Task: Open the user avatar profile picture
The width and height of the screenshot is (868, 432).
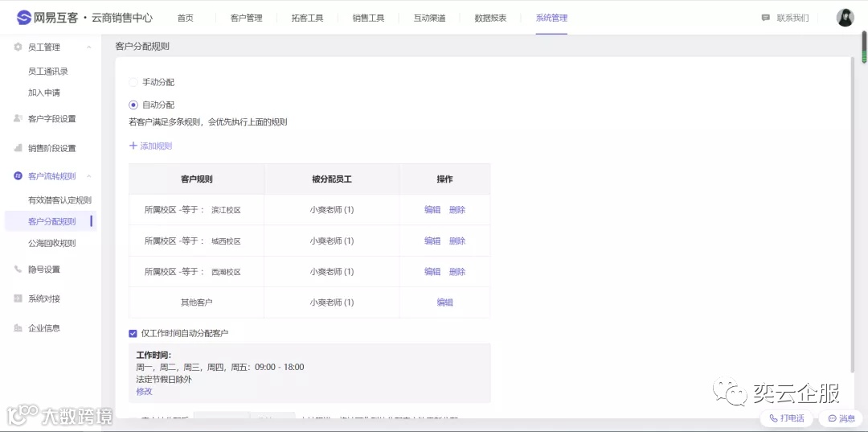Action: [x=845, y=18]
